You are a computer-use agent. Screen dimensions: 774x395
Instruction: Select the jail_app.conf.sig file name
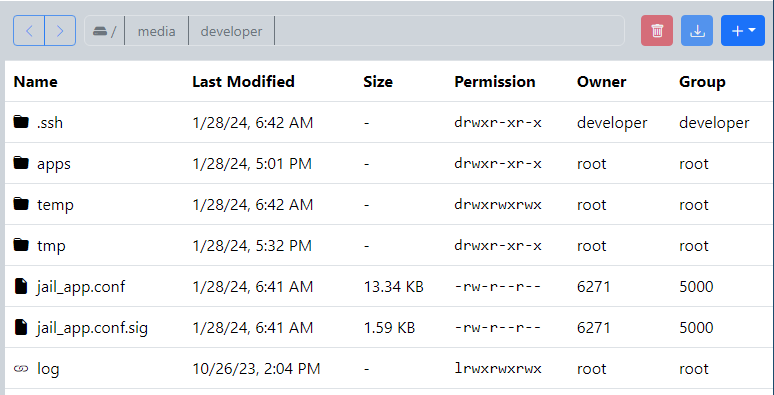click(x=92, y=328)
